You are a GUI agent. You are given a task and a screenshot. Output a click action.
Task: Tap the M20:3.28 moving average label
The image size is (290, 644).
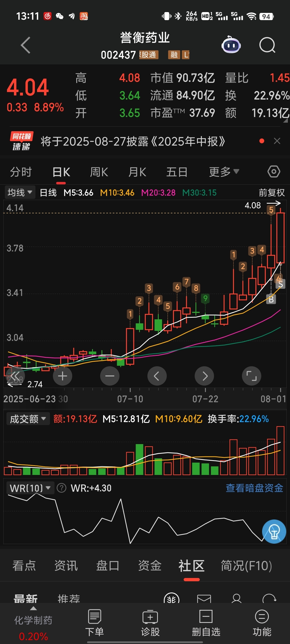point(158,192)
